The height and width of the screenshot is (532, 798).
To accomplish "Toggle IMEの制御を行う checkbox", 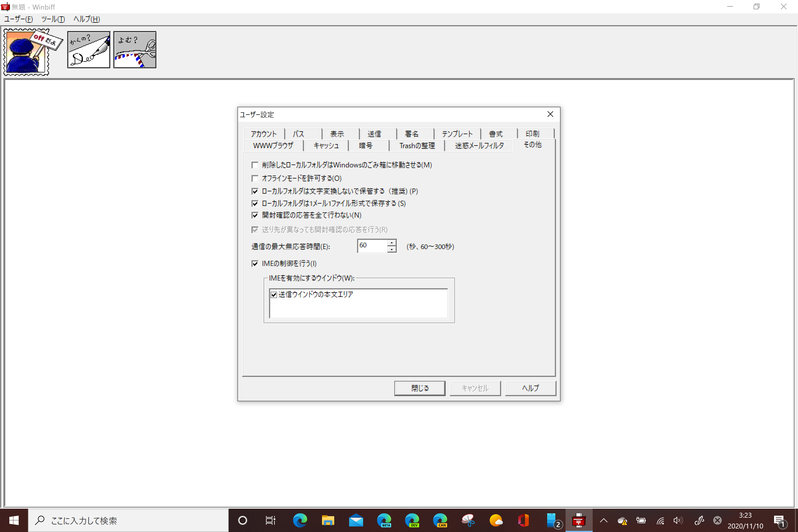I will pos(255,264).
